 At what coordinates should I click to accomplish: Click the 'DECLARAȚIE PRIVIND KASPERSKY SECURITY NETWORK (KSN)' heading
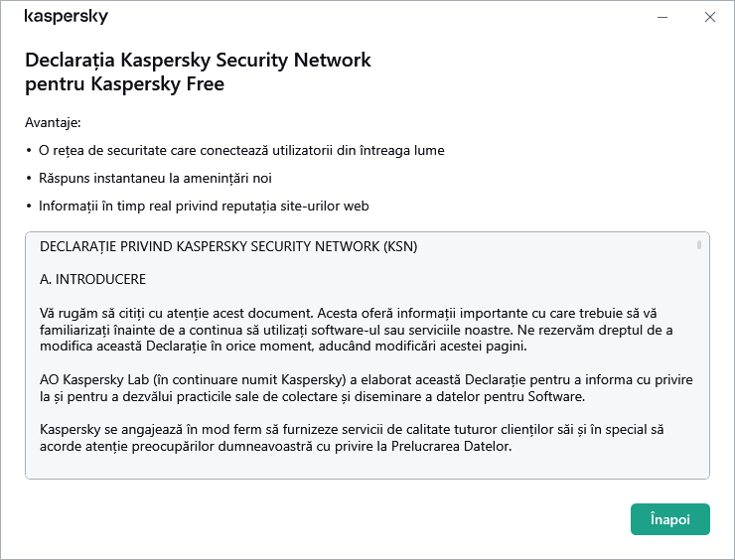(x=228, y=245)
